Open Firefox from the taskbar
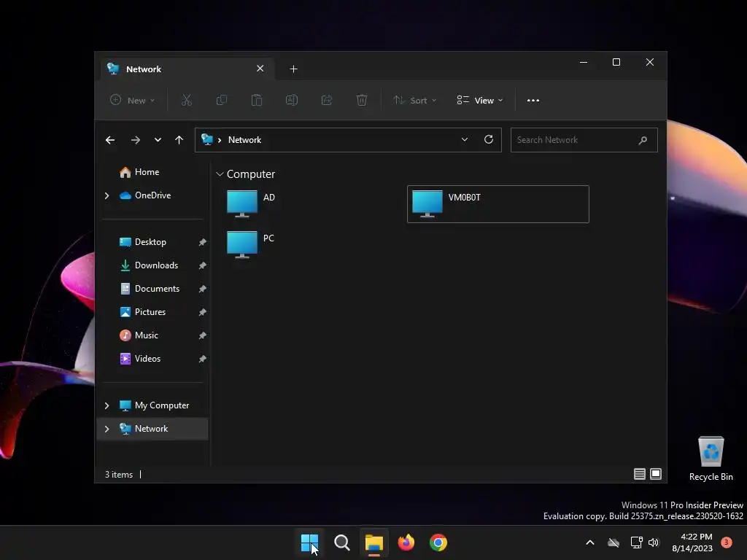 [406, 542]
